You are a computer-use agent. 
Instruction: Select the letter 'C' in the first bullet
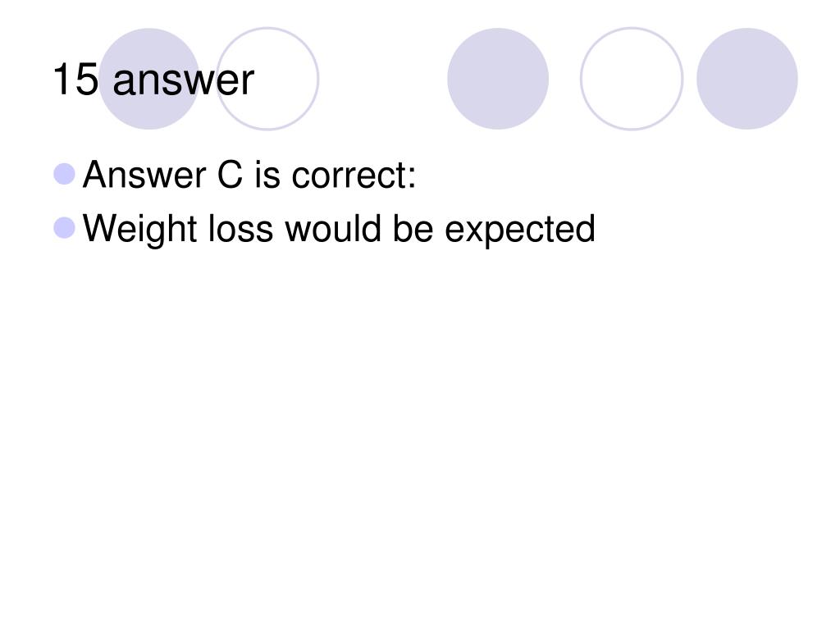pyautogui.click(x=230, y=175)
